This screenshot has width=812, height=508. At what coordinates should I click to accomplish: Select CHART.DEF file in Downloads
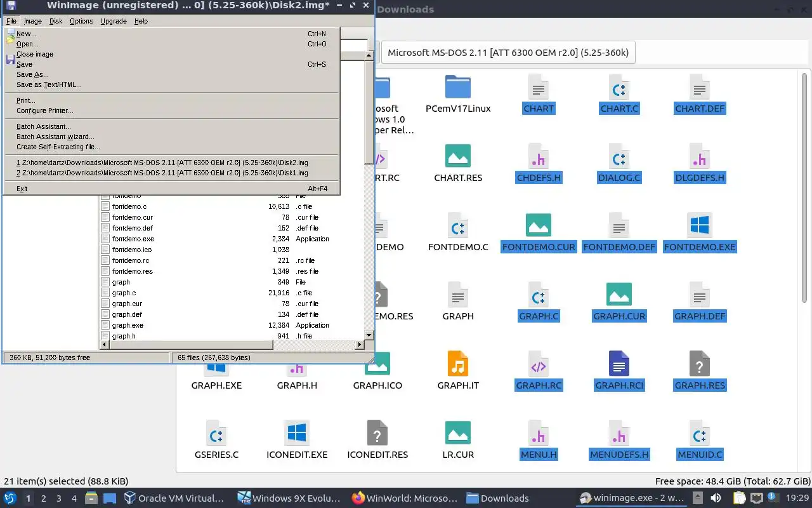click(700, 95)
